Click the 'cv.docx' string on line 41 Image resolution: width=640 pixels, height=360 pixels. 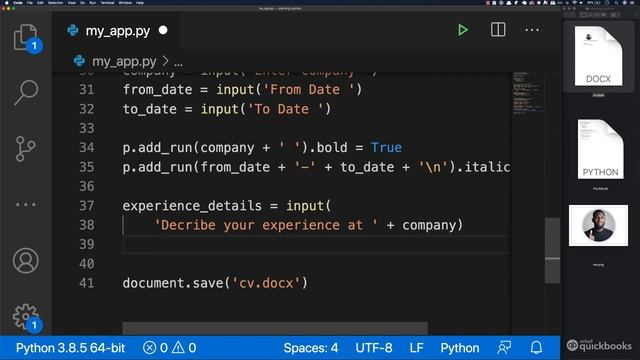(266, 283)
